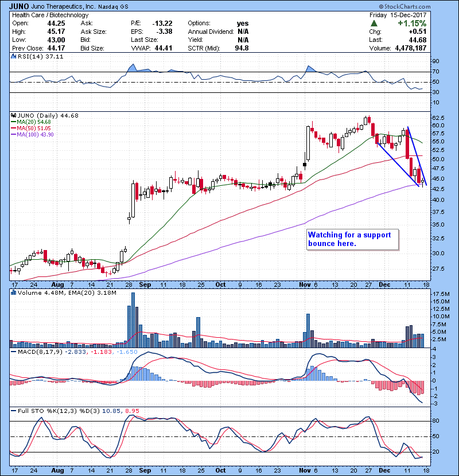Click the green +1.15% percent change
The width and height of the screenshot is (459, 476).
(412, 24)
